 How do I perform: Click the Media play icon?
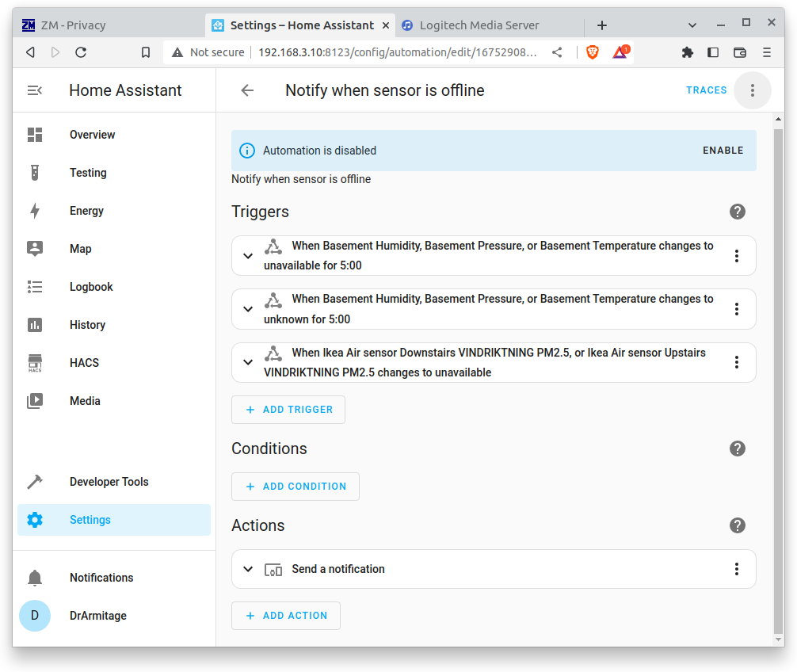pos(35,401)
